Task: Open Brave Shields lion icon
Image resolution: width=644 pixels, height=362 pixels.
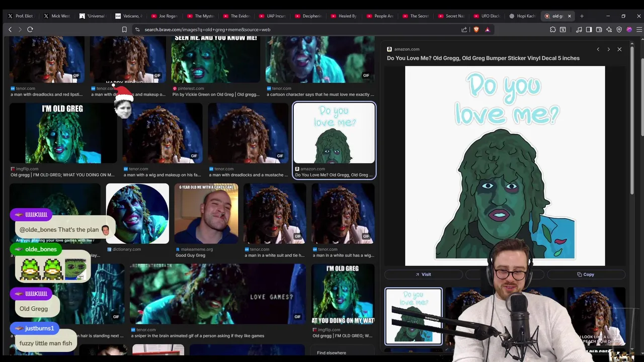Action: [476, 30]
